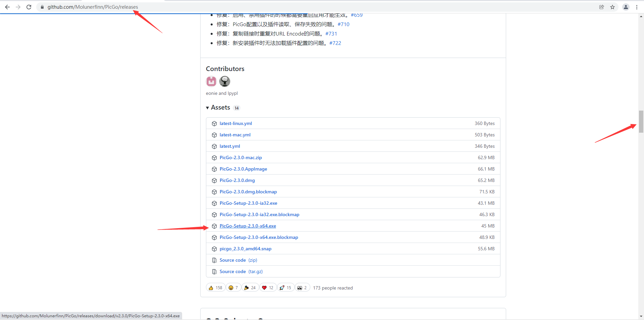
Task: Click package icon beside PicGo-2.3.0.dmg
Action: pos(214,181)
